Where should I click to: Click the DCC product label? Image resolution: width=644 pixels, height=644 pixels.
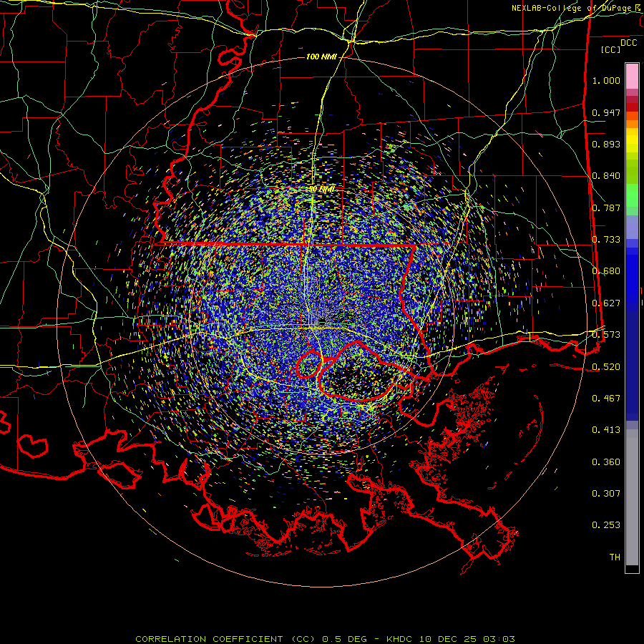628,42
